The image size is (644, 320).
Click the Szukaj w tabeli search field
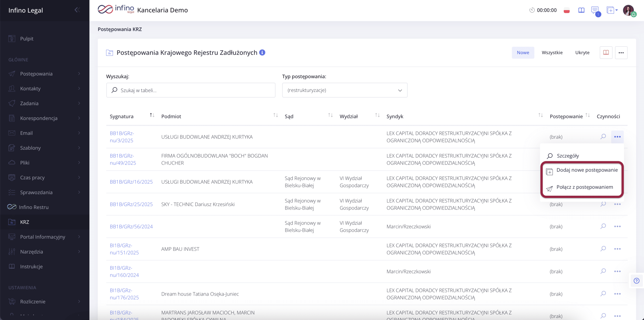click(x=191, y=90)
